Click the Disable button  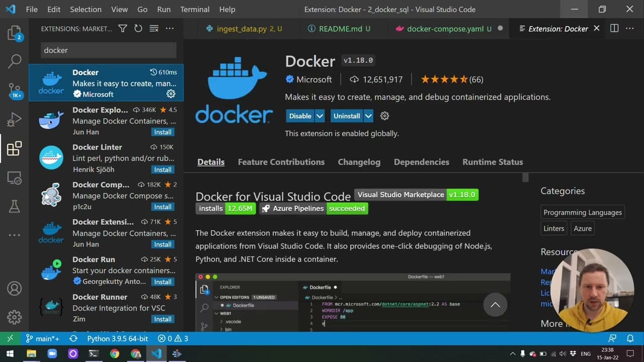coord(300,116)
